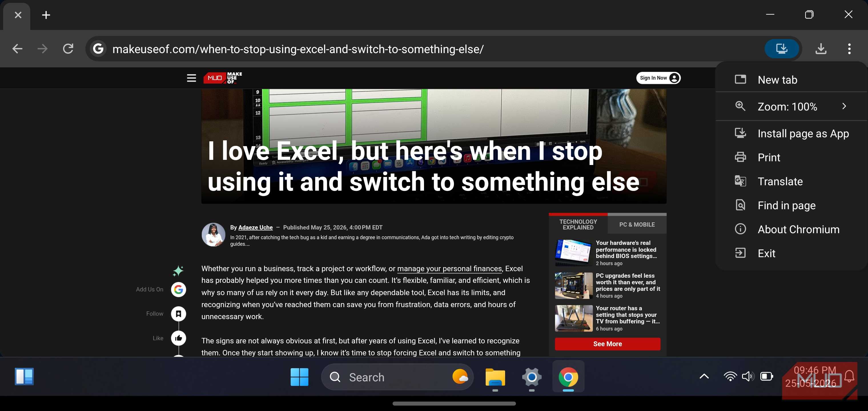Click PC upgrades article thumbnail
868x411 pixels.
[x=574, y=285]
